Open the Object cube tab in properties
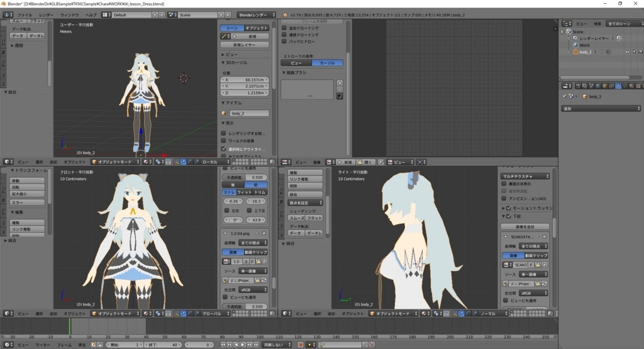Viewport: 644px width, 349px height. (604, 86)
